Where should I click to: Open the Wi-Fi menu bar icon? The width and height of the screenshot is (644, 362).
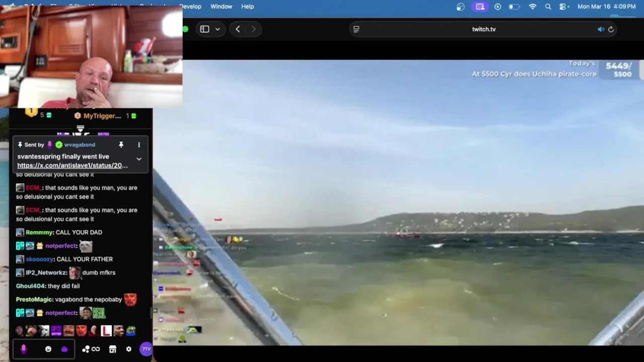(x=532, y=7)
